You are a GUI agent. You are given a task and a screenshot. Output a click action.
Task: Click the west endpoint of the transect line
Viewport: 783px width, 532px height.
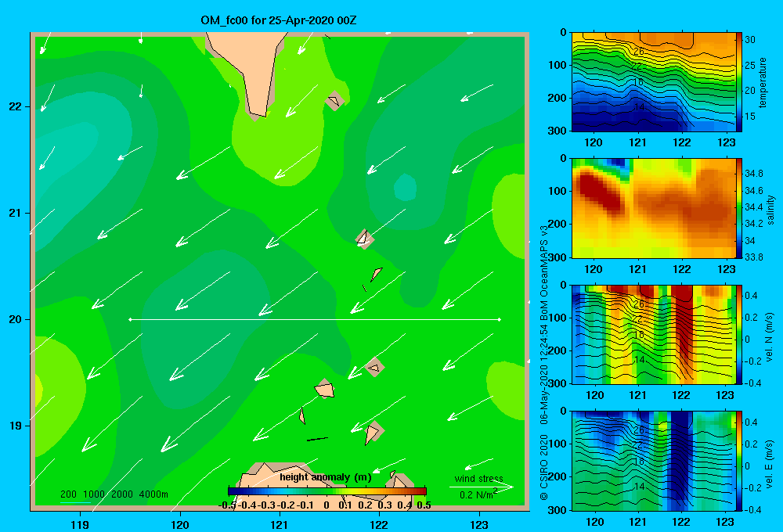tap(130, 319)
